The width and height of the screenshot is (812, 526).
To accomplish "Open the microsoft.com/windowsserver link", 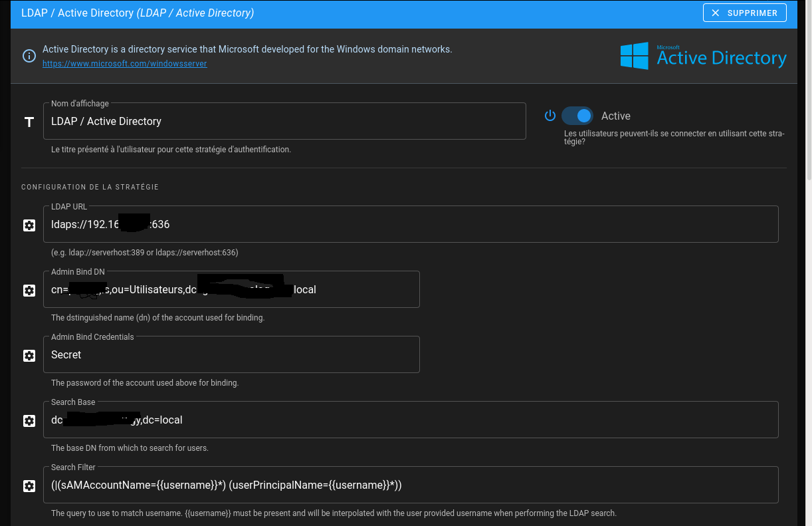I will pyautogui.click(x=125, y=64).
